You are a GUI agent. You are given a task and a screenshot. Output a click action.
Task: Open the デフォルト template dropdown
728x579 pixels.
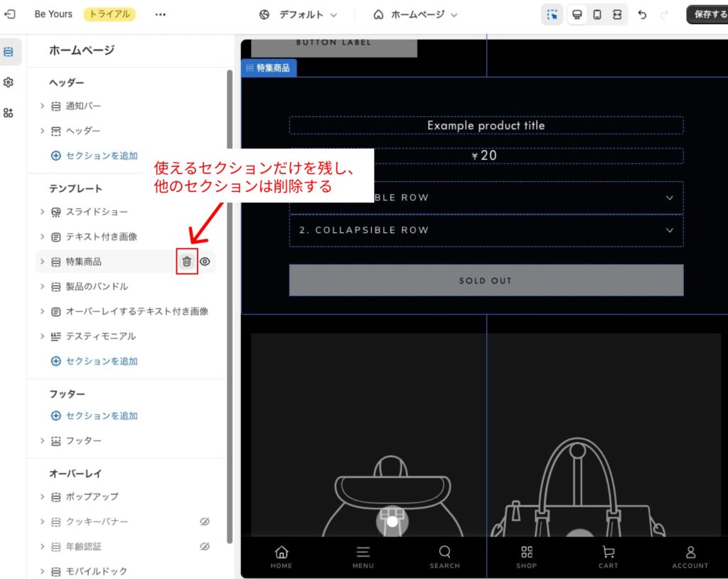(x=299, y=14)
